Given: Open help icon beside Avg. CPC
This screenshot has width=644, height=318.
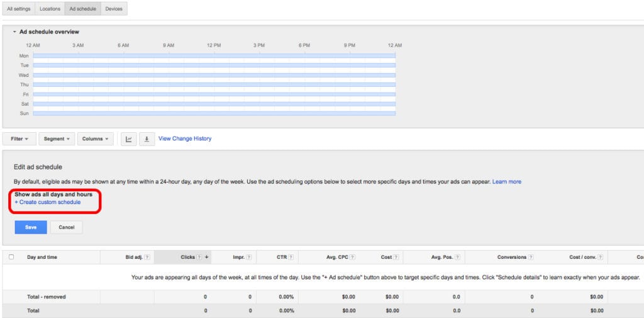Looking at the screenshot, I should 352,257.
